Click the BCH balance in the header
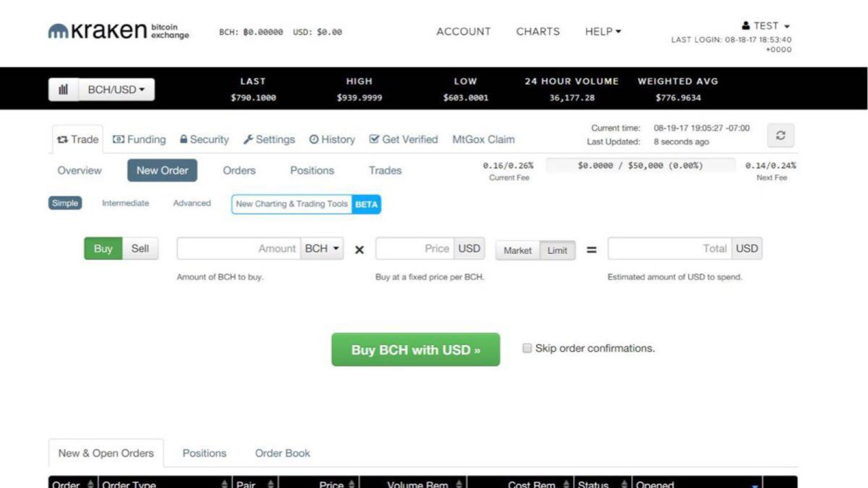Viewport: 868px width, 488px height. pyautogui.click(x=251, y=32)
